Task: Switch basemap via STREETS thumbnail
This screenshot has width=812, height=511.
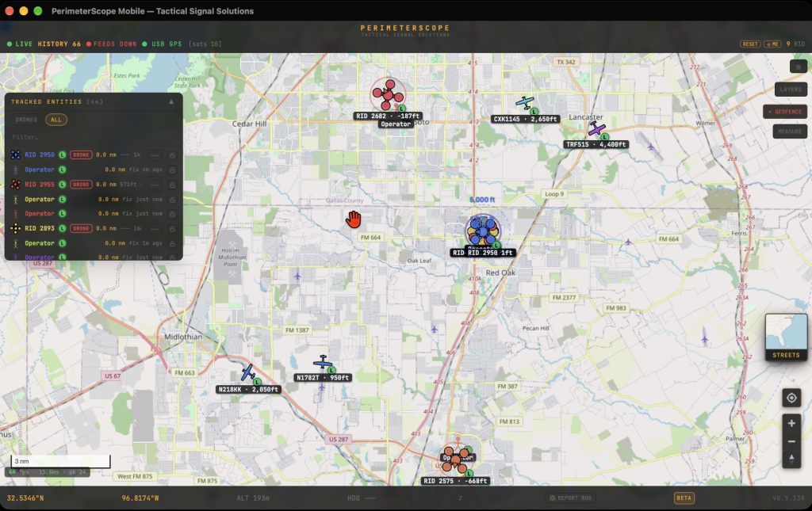Action: pyautogui.click(x=786, y=337)
